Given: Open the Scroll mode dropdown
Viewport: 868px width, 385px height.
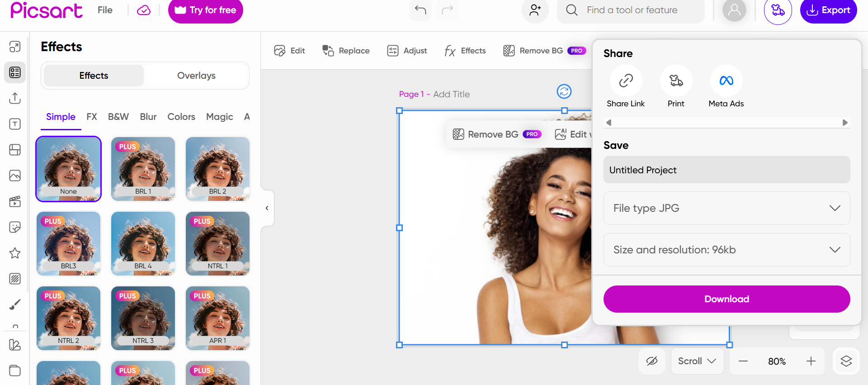Looking at the screenshot, I should [x=697, y=361].
